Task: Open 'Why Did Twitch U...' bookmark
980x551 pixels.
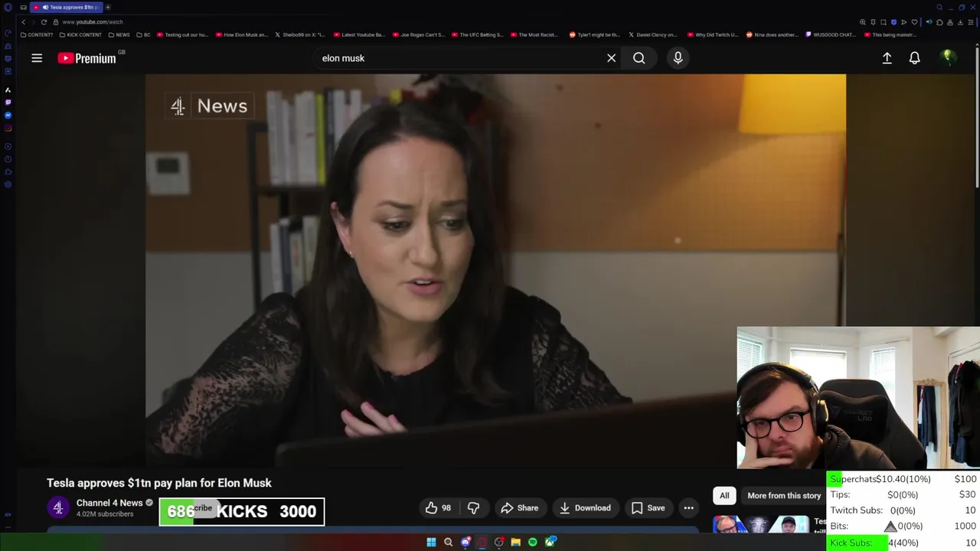Action: (x=713, y=34)
